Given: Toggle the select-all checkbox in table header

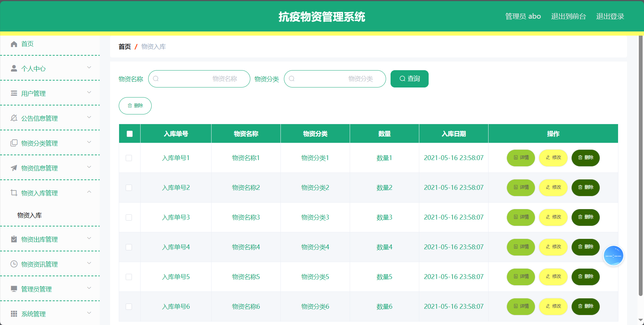Looking at the screenshot, I should point(129,134).
